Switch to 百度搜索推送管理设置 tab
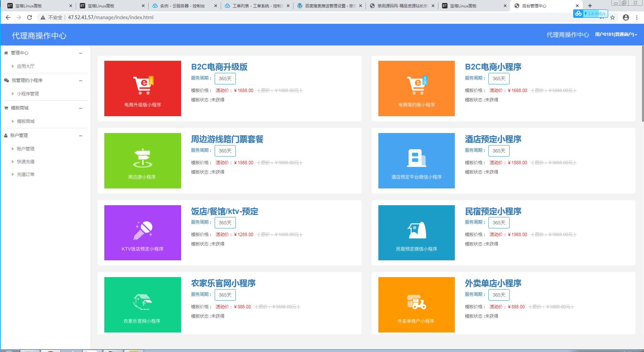Image resolution: width=644 pixels, height=352 pixels. (x=329, y=6)
